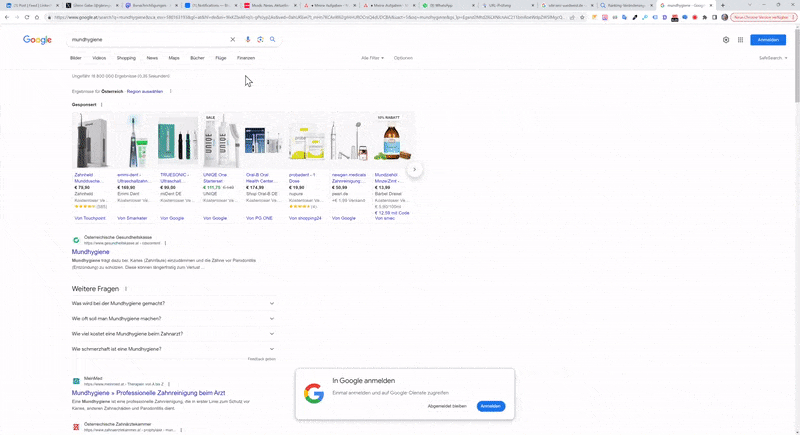This screenshot has height=435, width=800.
Task: Expand 'Wie oft soll man Mundhygiene machen?'
Action: click(x=173, y=319)
